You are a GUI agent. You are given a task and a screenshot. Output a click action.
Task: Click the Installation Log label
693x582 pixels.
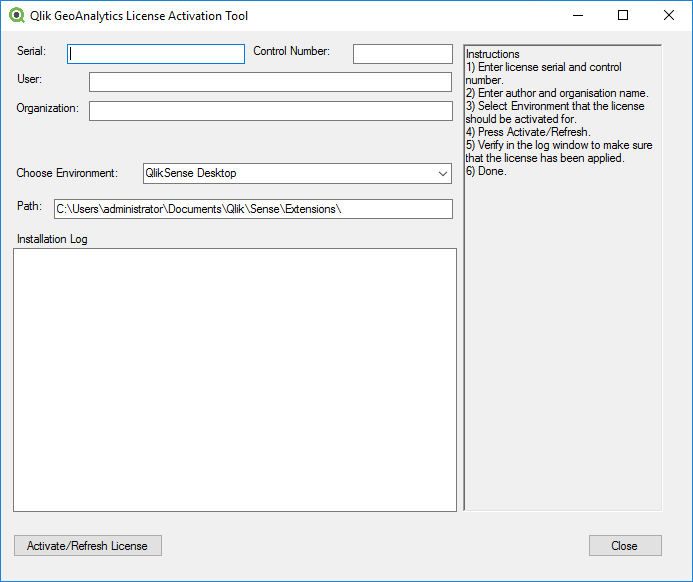[x=52, y=239]
